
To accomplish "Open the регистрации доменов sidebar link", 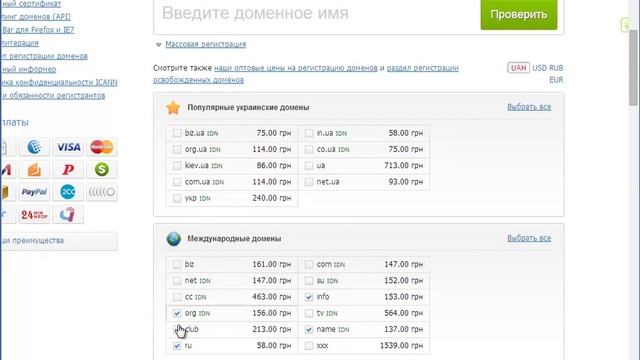I will click(x=44, y=56).
